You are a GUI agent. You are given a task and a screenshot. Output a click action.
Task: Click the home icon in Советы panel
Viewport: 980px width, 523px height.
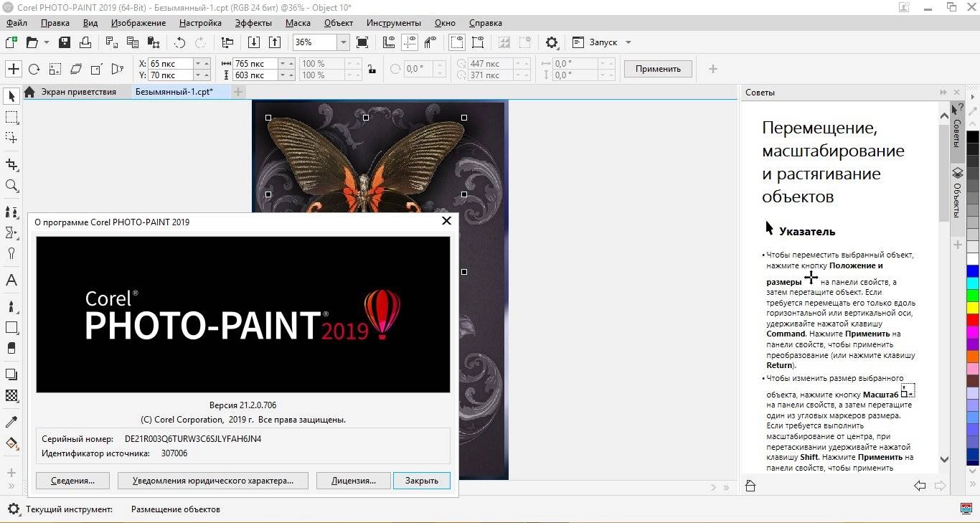750,486
